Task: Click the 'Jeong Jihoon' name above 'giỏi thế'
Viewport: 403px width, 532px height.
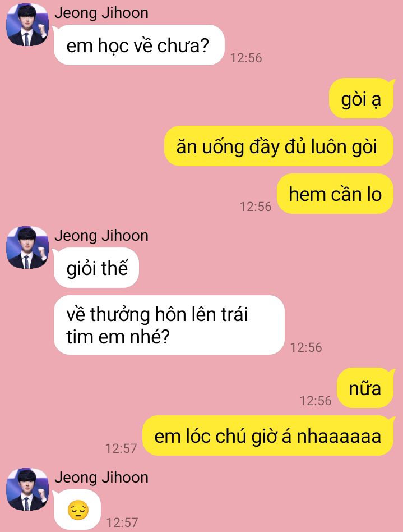Action: tap(101, 236)
